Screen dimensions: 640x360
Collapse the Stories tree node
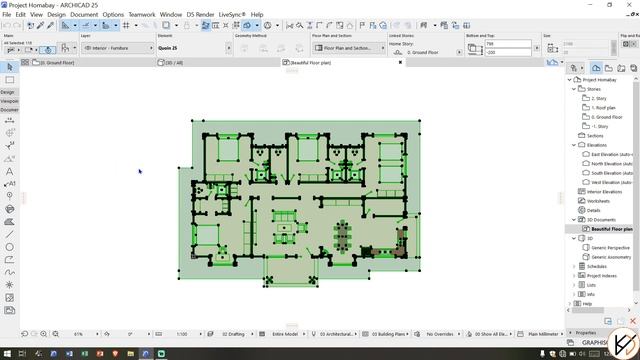pos(574,89)
